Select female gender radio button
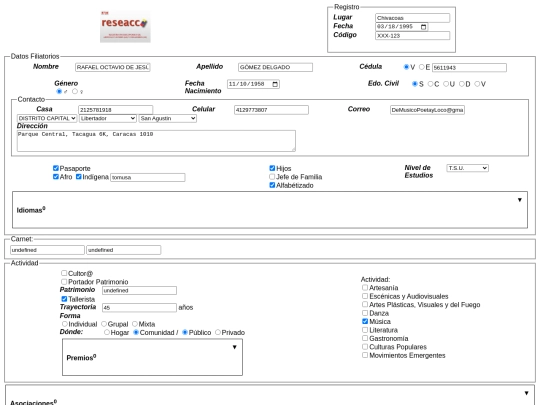 tap(75, 91)
